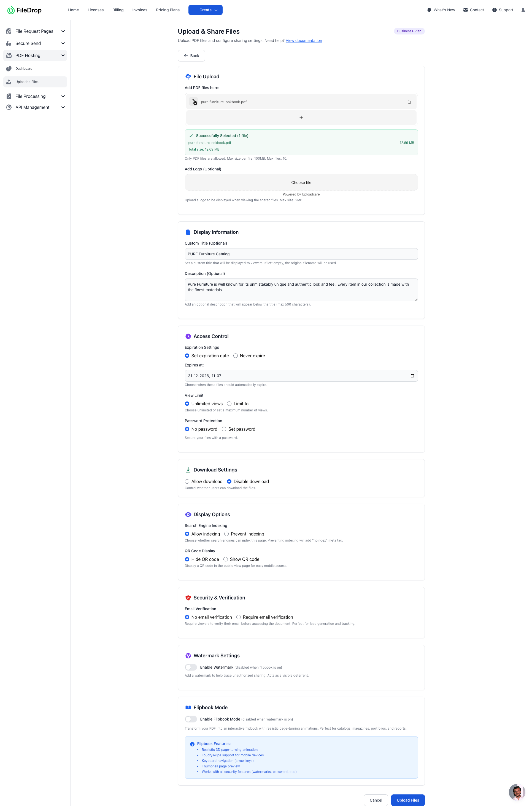Click the FileDrop logo

point(25,10)
